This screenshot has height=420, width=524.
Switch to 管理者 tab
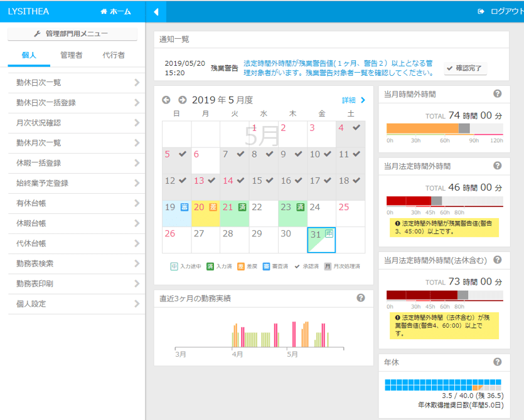[x=71, y=55]
